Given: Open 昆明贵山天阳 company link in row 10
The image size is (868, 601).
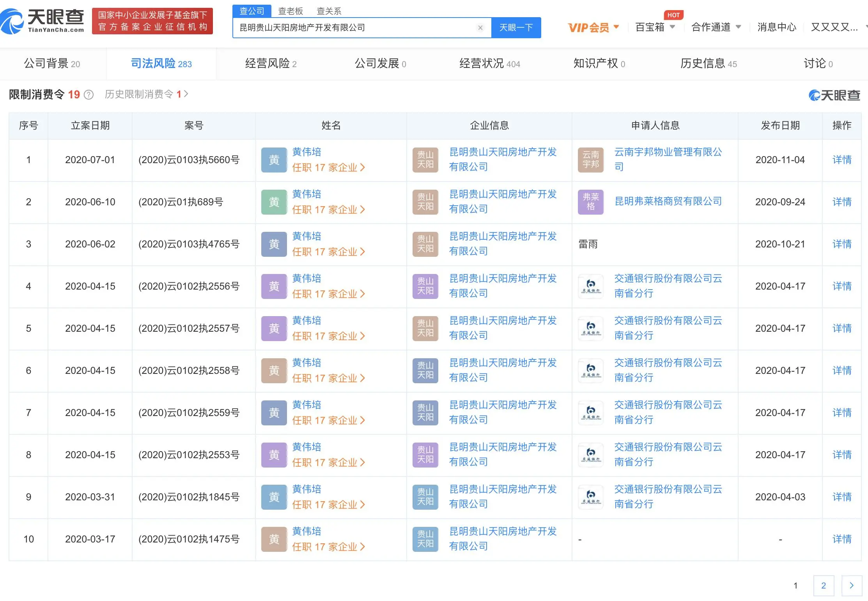Looking at the screenshot, I should coord(503,539).
